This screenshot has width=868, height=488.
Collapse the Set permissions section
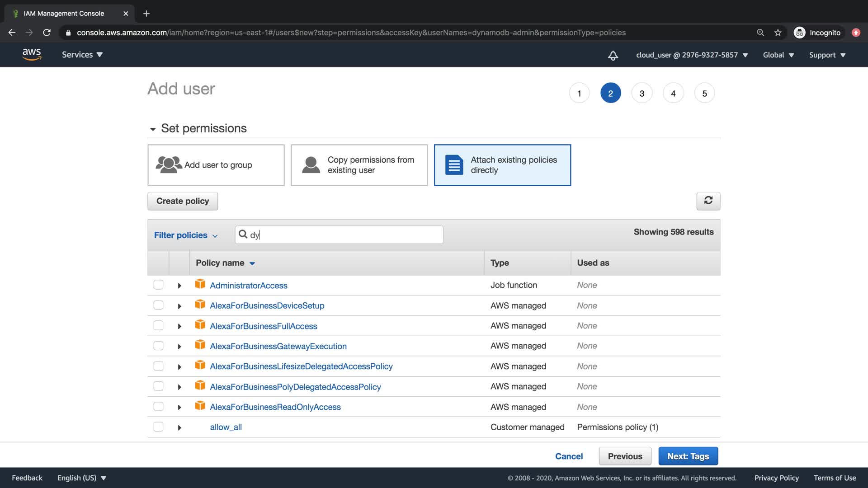[x=153, y=129]
